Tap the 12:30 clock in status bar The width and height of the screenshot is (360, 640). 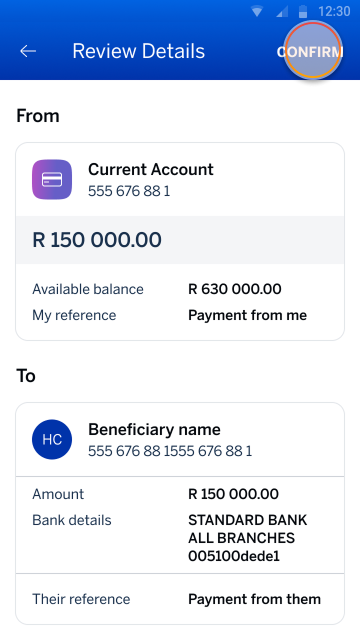pos(334,11)
